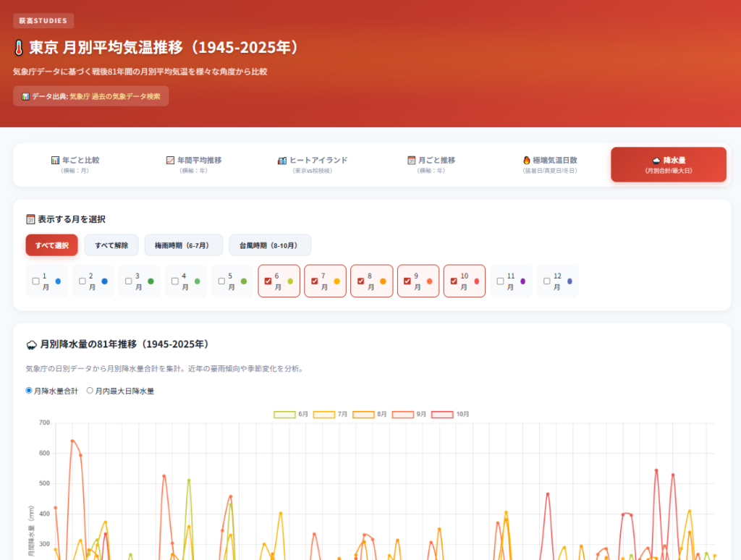Switch to the 年間平均推移 tab
This screenshot has height=560, width=741.
[x=194, y=164]
